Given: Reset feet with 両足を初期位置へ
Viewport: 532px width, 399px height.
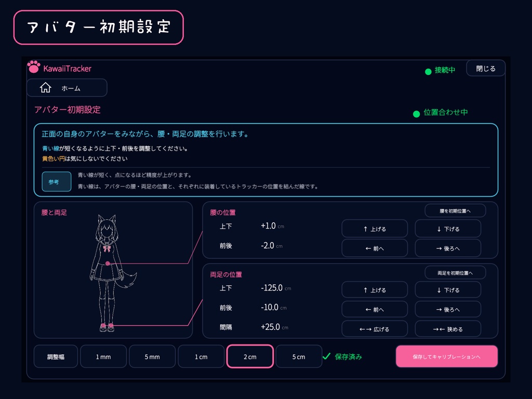Looking at the screenshot, I should point(455,273).
